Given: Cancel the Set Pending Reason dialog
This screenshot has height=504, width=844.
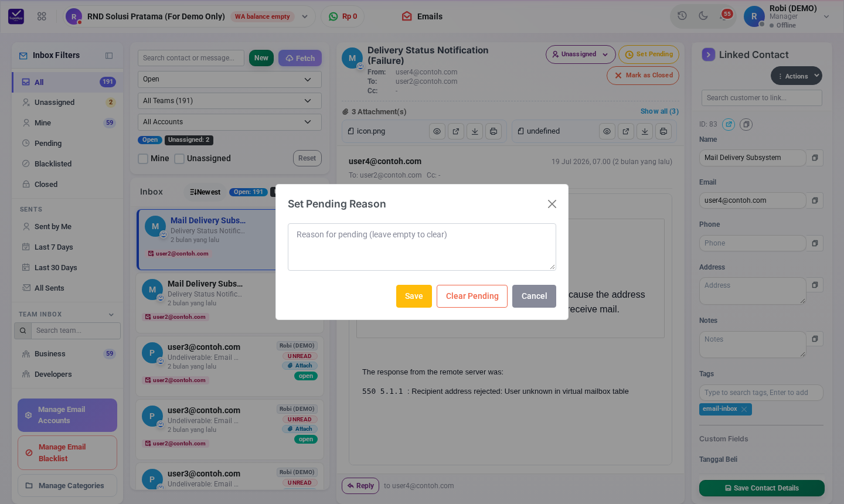Looking at the screenshot, I should click(534, 296).
